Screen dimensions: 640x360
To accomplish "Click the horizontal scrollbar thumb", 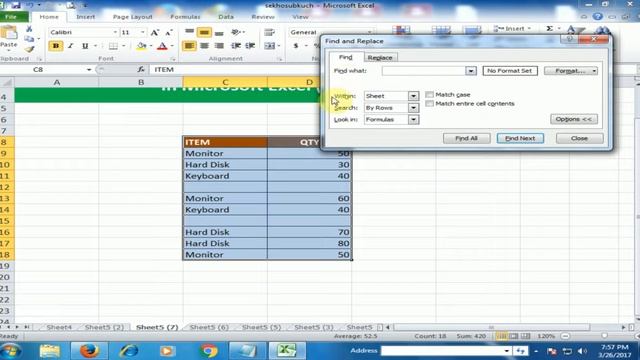I will coord(492,327).
